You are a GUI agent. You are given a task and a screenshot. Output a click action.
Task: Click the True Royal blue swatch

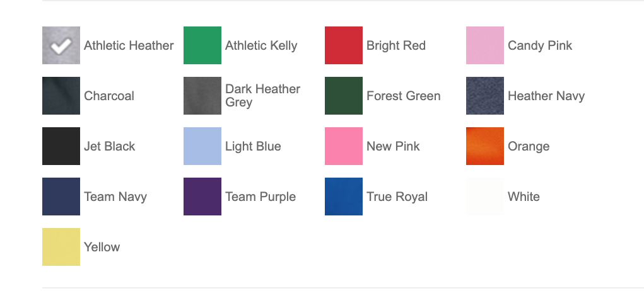tap(344, 197)
